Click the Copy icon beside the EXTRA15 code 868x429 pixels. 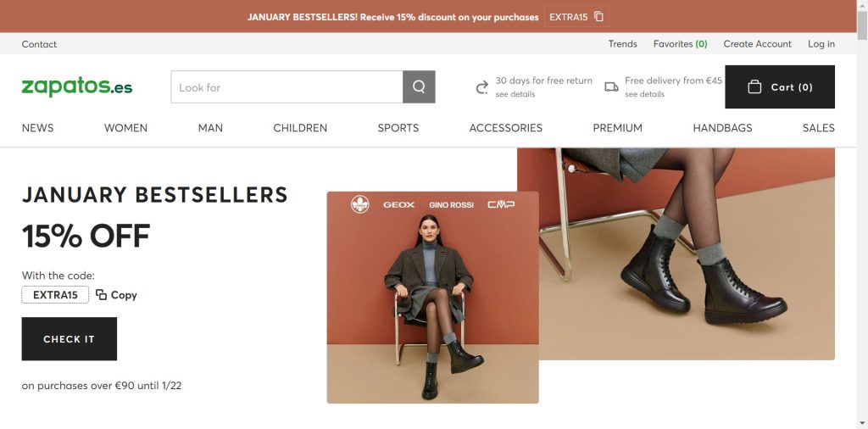(x=101, y=294)
